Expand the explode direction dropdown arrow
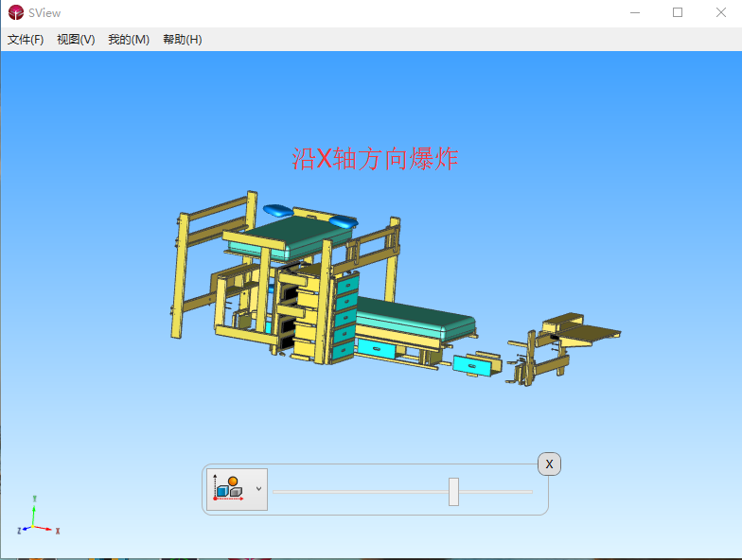This screenshot has height=560, width=742. point(259,489)
